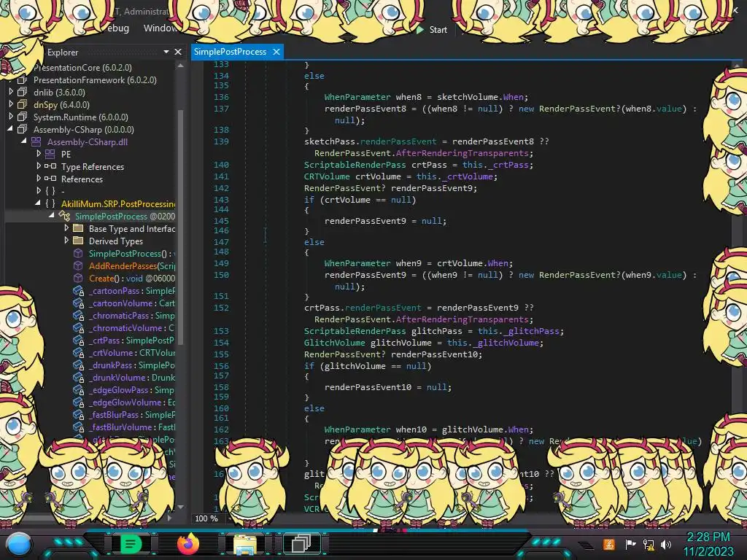Expand the dnlib (3.6.0.0) assembly node
Viewport: 747px width, 560px height.
(x=11, y=91)
